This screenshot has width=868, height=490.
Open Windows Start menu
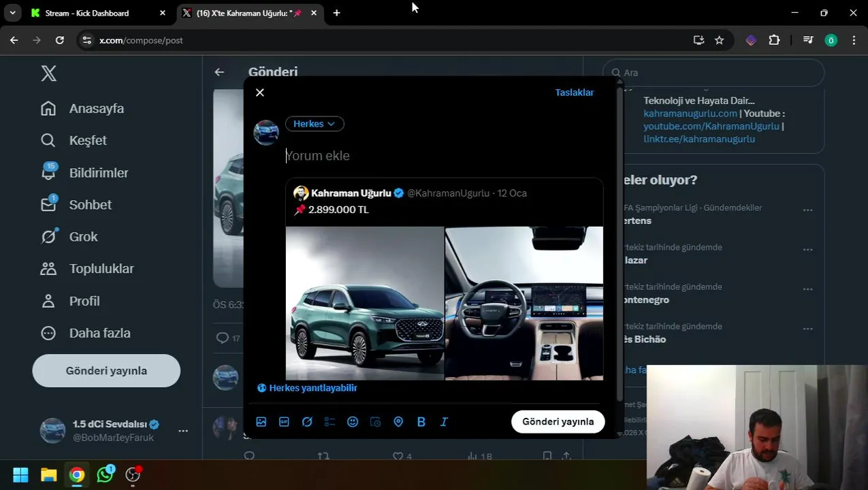[x=20, y=474]
